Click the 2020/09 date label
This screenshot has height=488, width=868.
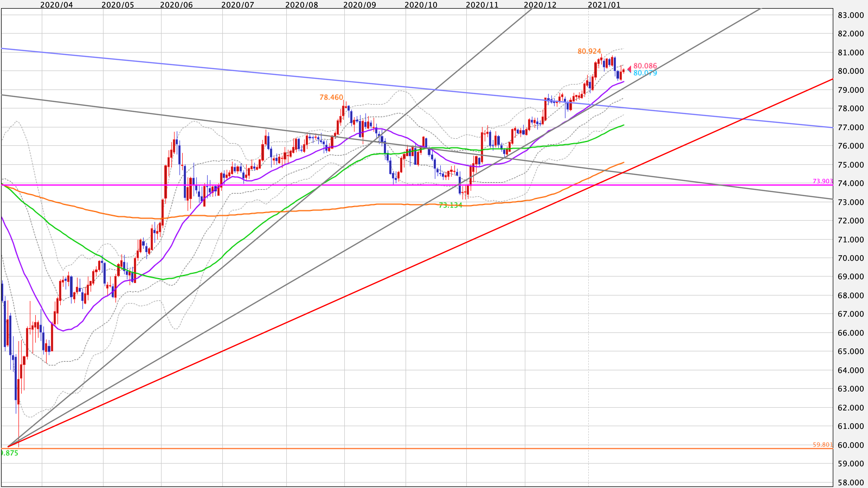click(x=359, y=5)
